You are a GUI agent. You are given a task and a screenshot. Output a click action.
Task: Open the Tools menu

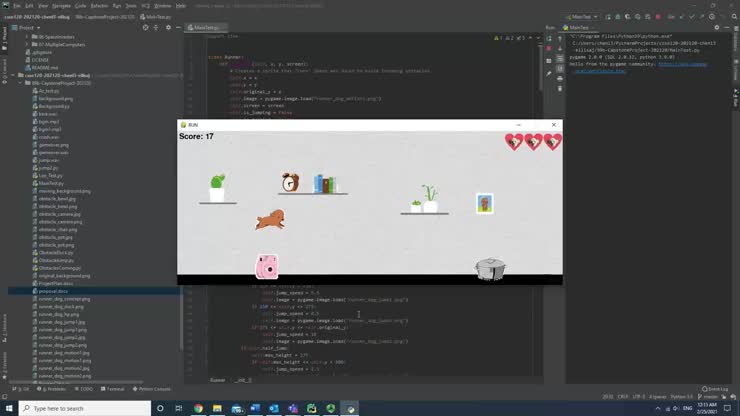pyautogui.click(x=131, y=6)
